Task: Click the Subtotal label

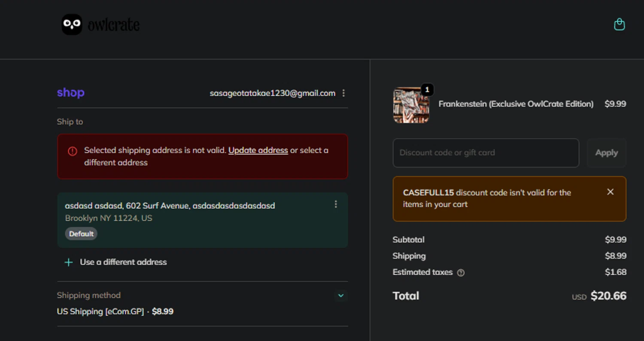Action: (408, 240)
